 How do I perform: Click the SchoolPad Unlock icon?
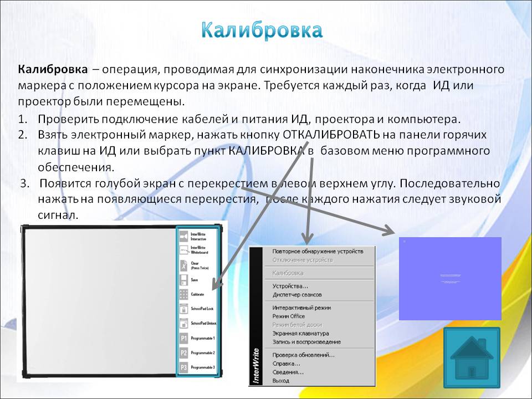pos(183,323)
